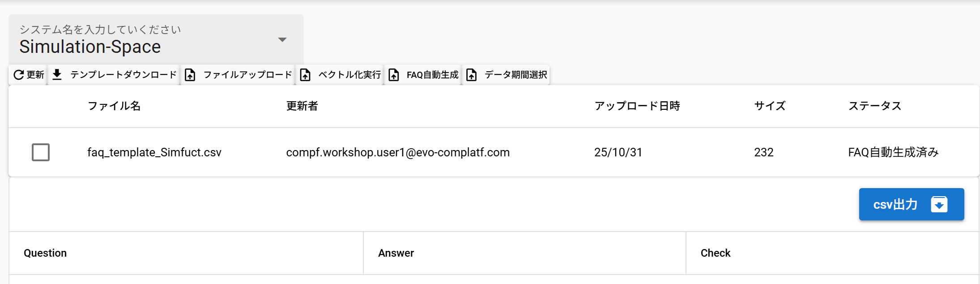Expand the system name dropdown arrow
980x284 pixels.
tap(282, 40)
